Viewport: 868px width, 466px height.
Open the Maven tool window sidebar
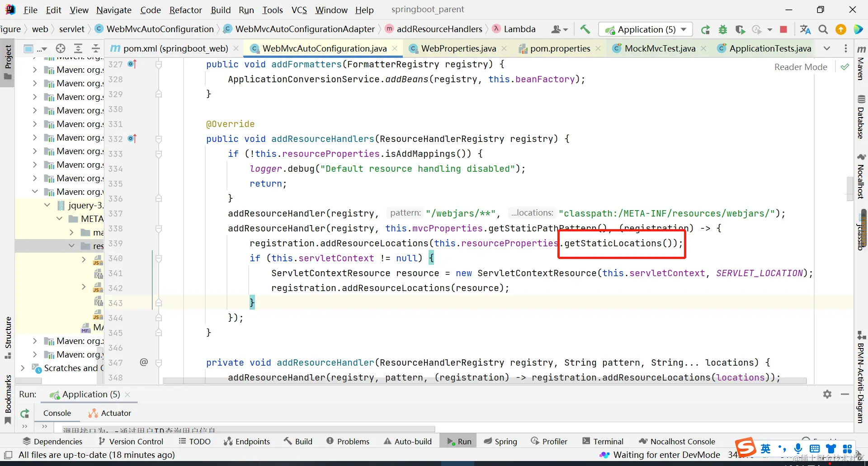click(x=861, y=62)
